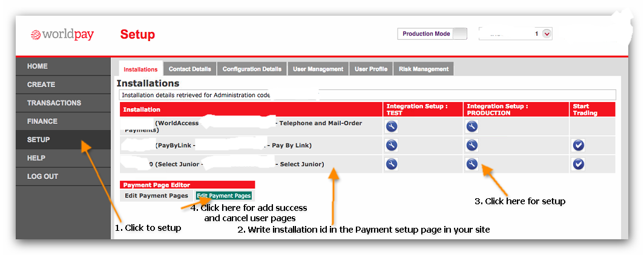Click the green Edit Payment Pages button
The height and width of the screenshot is (255, 644).
click(x=224, y=196)
